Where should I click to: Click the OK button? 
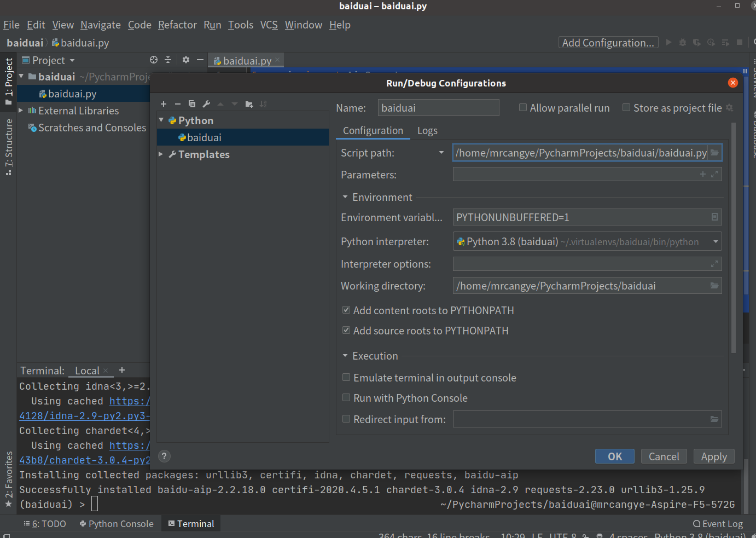pos(614,456)
